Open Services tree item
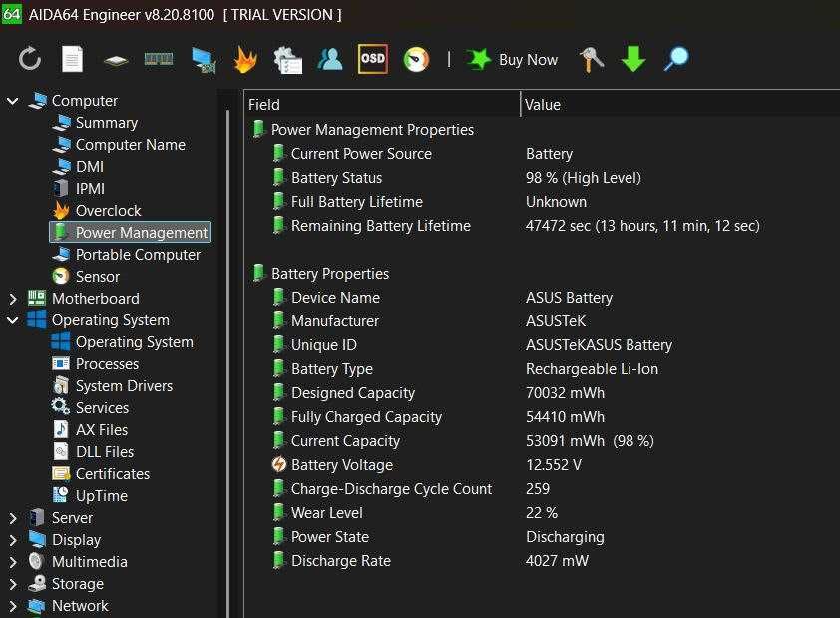 point(103,408)
